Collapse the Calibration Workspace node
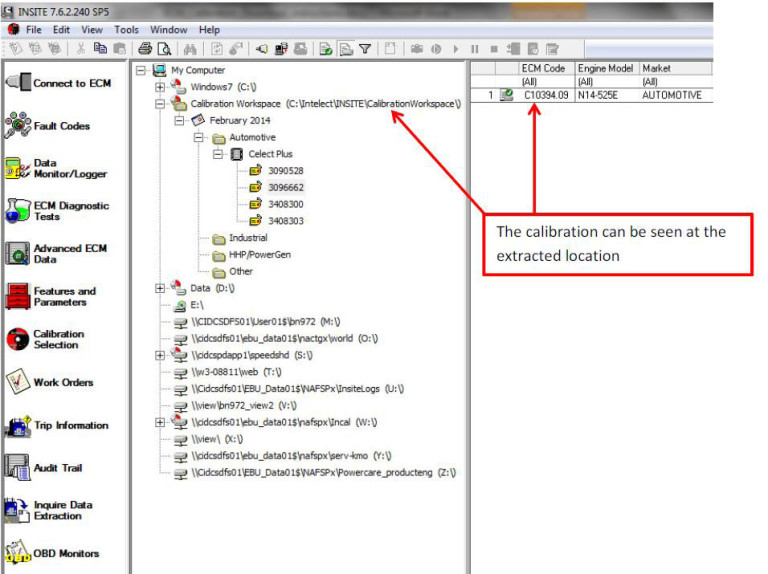 pos(160,103)
